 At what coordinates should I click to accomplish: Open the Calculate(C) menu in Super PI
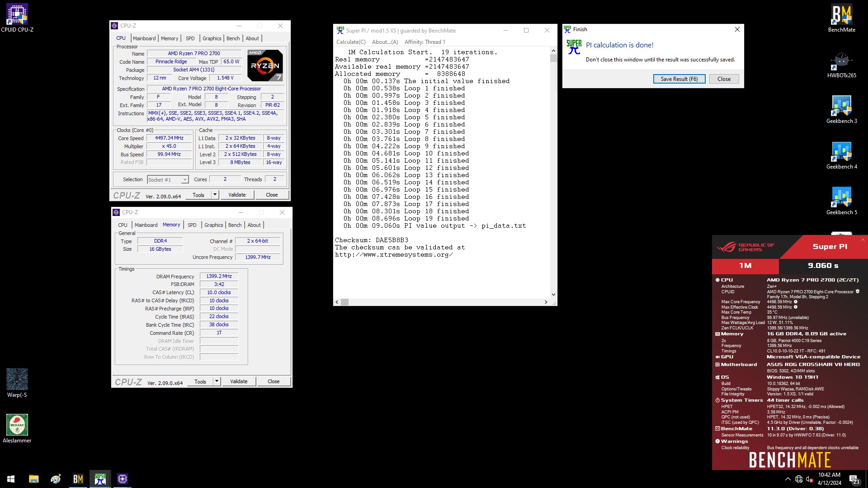(351, 42)
